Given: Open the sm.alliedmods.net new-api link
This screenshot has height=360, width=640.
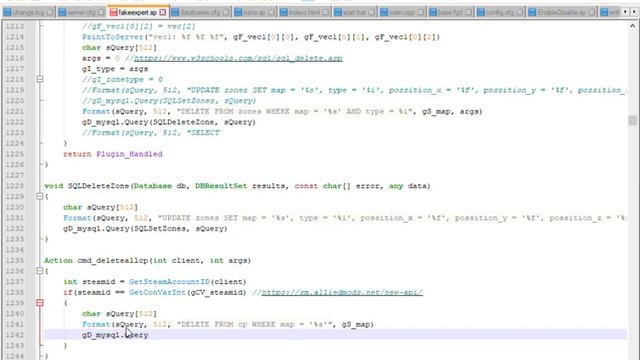Looking at the screenshot, I should (342, 293).
